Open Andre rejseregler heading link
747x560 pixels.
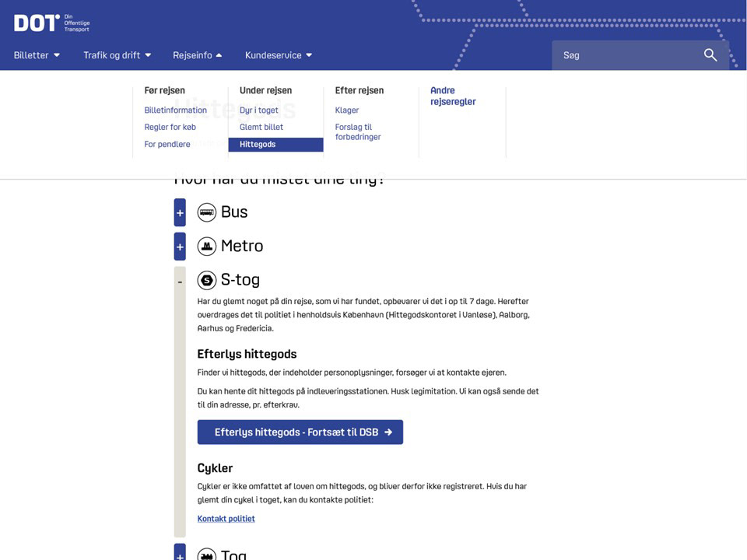453,96
